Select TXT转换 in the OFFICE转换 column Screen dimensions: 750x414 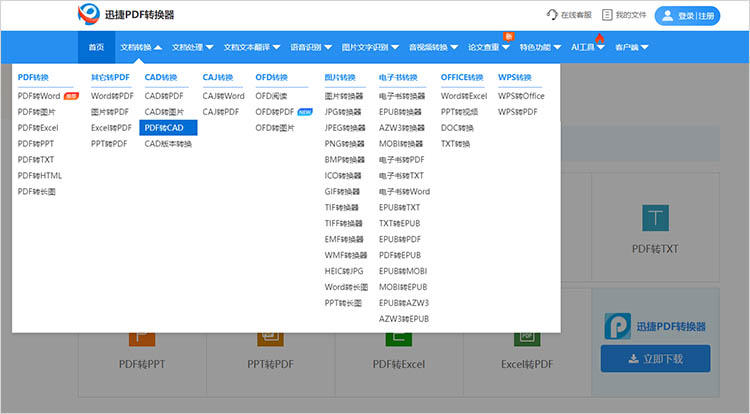click(455, 143)
